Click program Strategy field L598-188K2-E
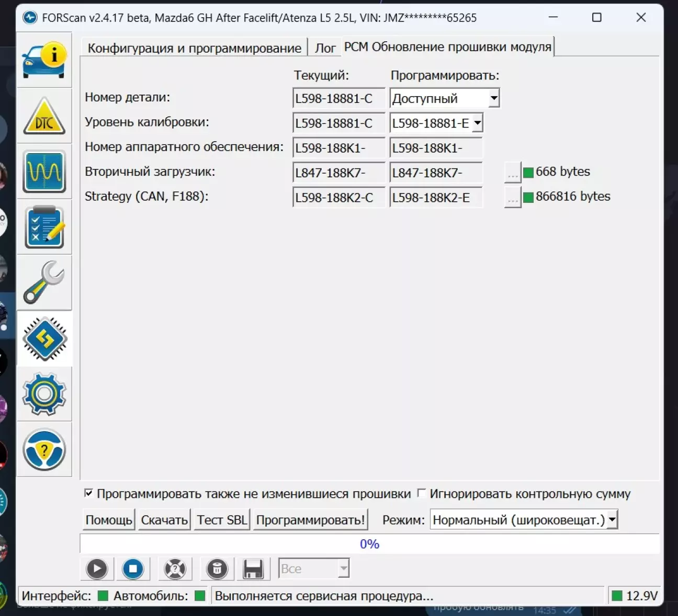This screenshot has height=616, width=678. tap(436, 198)
